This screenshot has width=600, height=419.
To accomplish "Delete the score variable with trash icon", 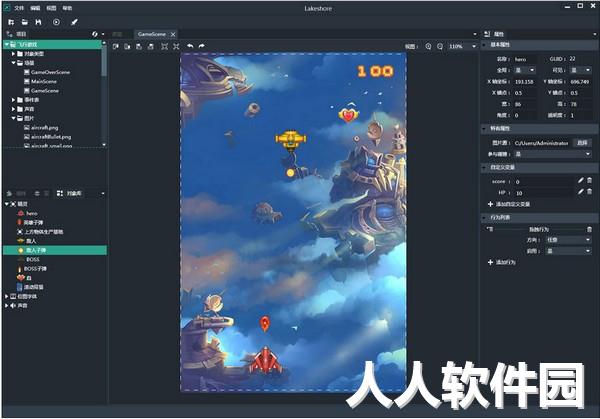I will pyautogui.click(x=590, y=181).
